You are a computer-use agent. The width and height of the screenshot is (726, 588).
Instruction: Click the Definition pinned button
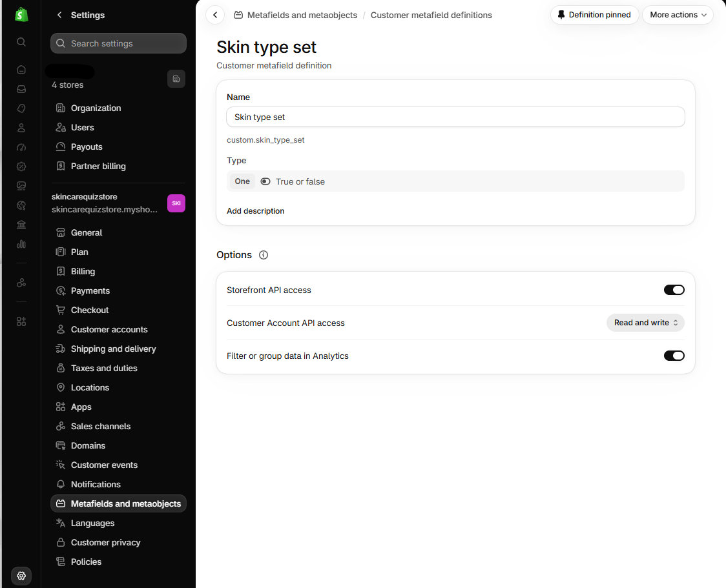[594, 15]
